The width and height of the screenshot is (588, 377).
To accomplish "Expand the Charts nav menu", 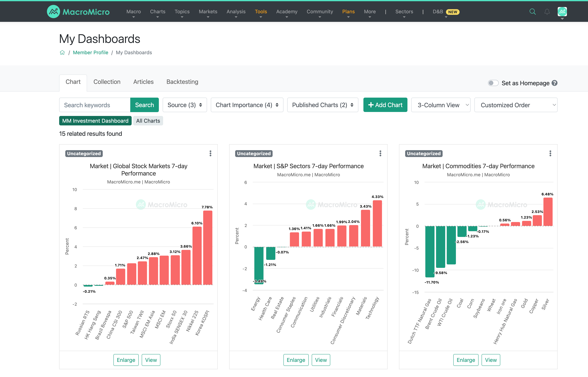I will pyautogui.click(x=157, y=11).
